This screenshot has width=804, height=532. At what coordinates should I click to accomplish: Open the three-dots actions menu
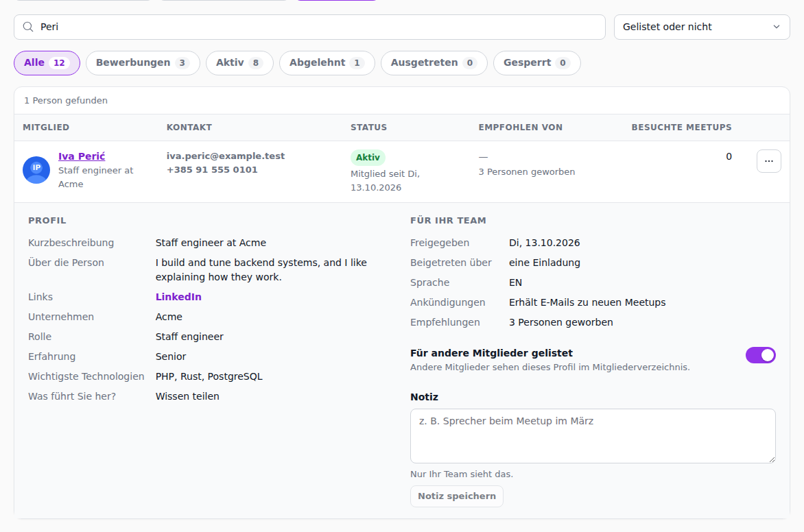click(x=768, y=161)
